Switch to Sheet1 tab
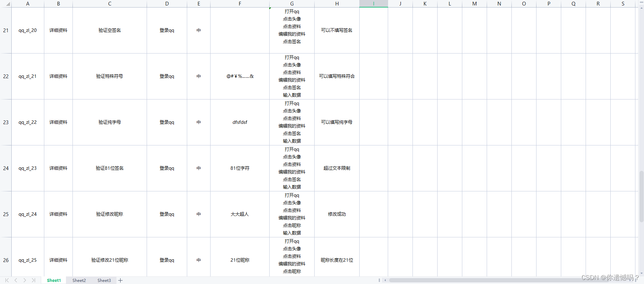 point(54,280)
